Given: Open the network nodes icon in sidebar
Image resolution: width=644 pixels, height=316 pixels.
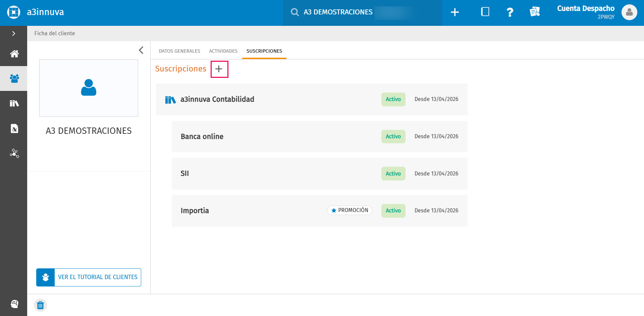Looking at the screenshot, I should (14, 153).
